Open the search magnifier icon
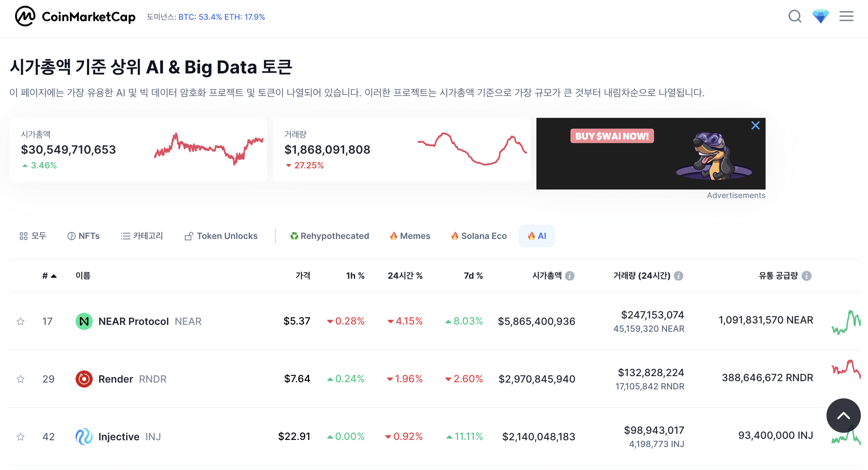Screen dimensions: 868x470 point(795,16)
